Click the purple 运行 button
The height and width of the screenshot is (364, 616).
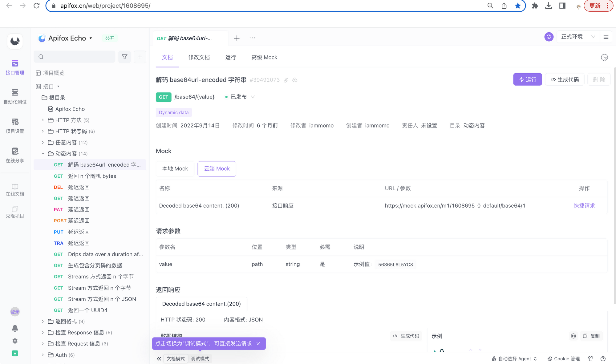click(527, 80)
